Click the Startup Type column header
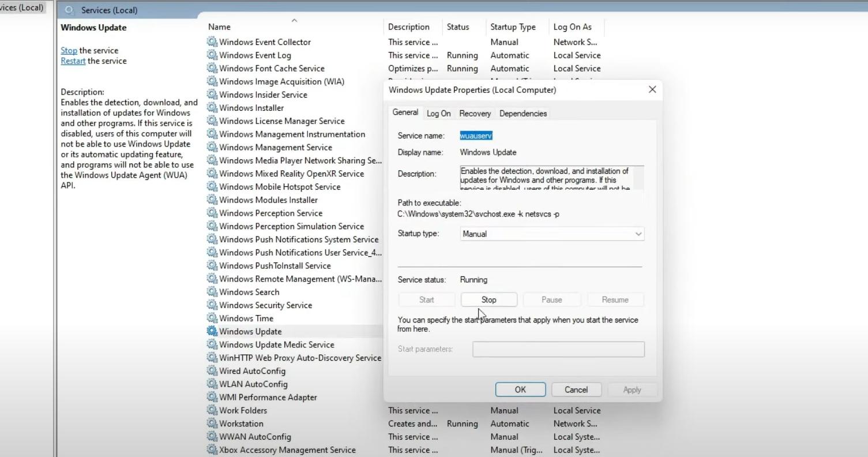Screen dimensions: 868x457 point(517,27)
